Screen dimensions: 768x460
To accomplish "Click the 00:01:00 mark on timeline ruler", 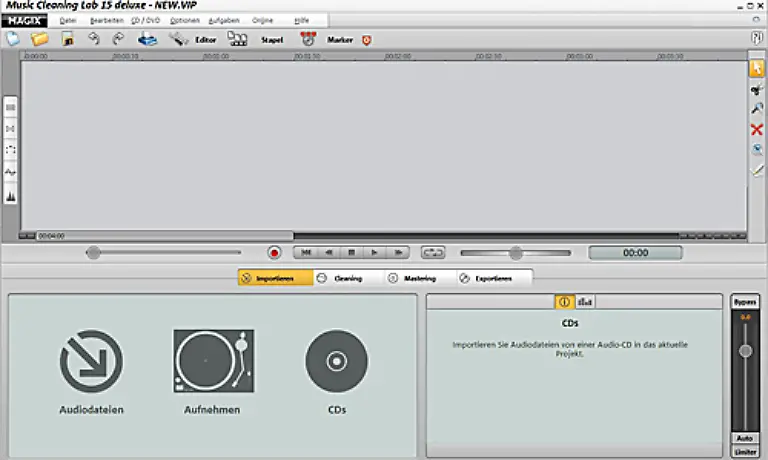I will [216, 56].
